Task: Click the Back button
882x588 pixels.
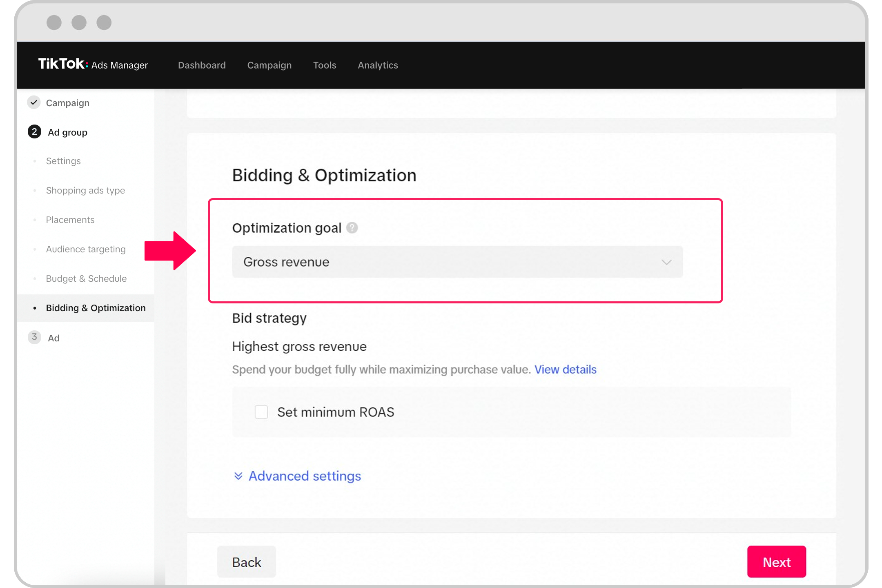Action: [x=246, y=562]
